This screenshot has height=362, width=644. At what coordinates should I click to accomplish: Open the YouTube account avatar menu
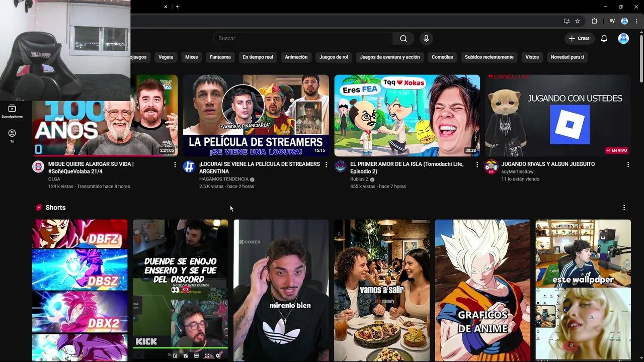click(623, 39)
